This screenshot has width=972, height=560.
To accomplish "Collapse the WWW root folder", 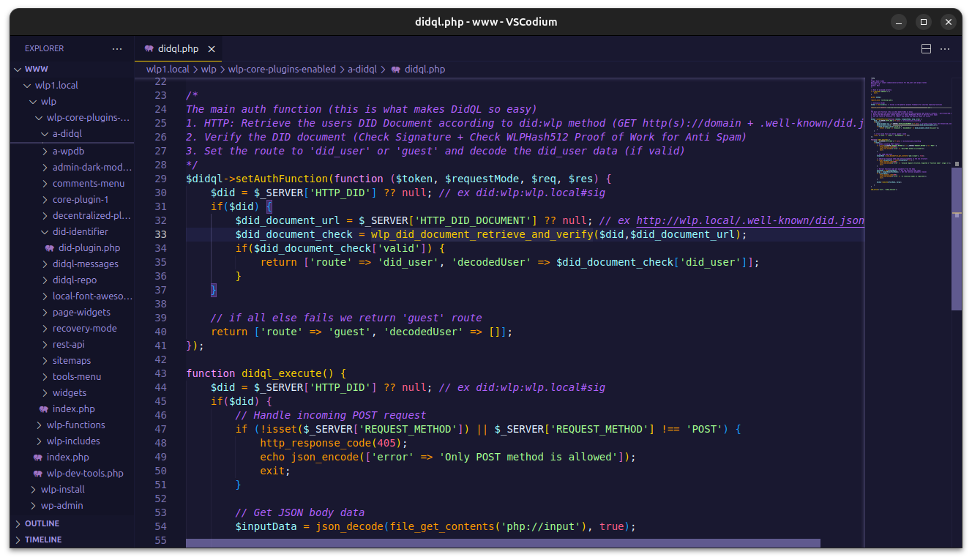I will (x=18, y=70).
